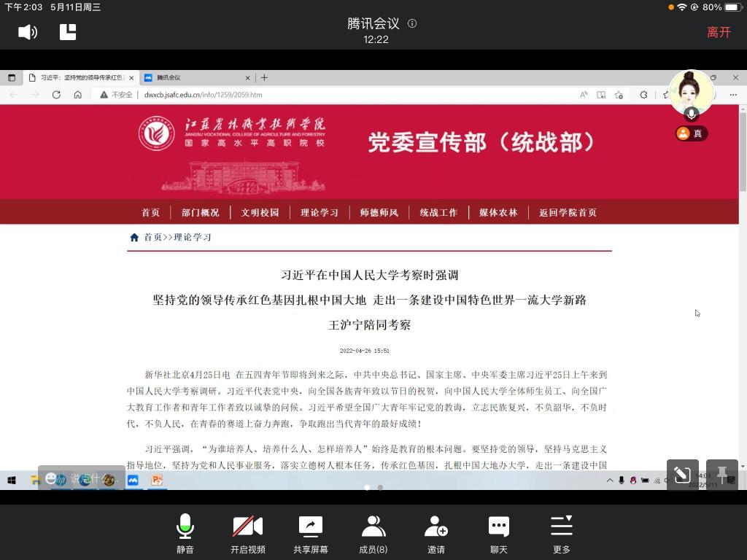The width and height of the screenshot is (747, 560).
Task: Show meeting info next to 腾讯会议 title
Action: (x=412, y=23)
